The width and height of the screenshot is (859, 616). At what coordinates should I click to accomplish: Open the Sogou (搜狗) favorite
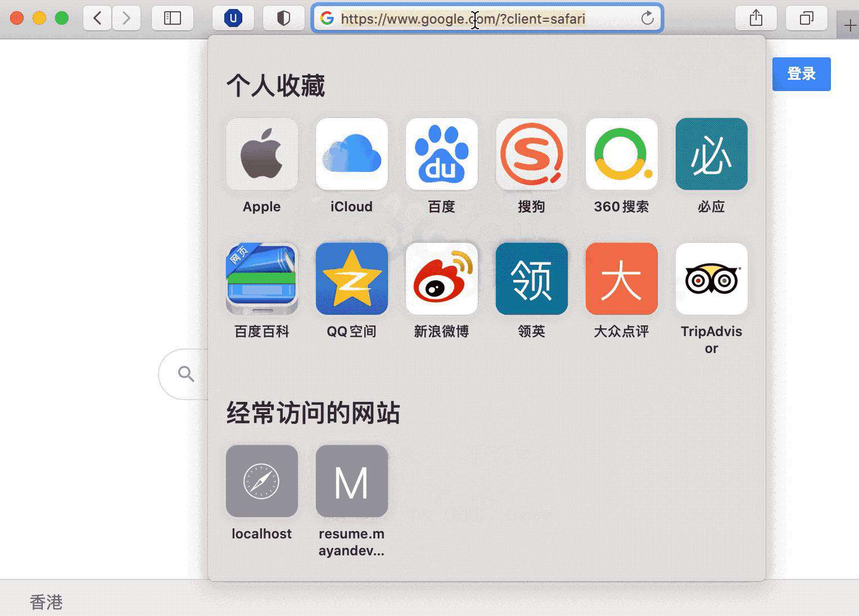[531, 154]
